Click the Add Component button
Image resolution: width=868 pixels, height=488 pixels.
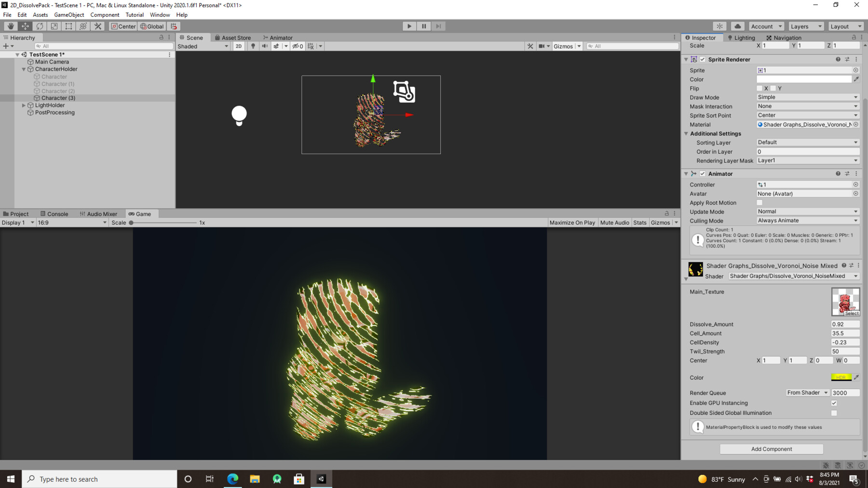[x=771, y=448]
